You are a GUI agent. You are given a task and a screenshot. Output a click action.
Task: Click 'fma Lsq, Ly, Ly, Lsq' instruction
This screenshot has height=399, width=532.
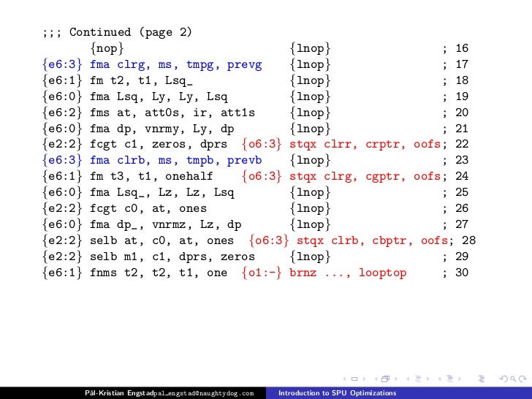click(x=159, y=96)
